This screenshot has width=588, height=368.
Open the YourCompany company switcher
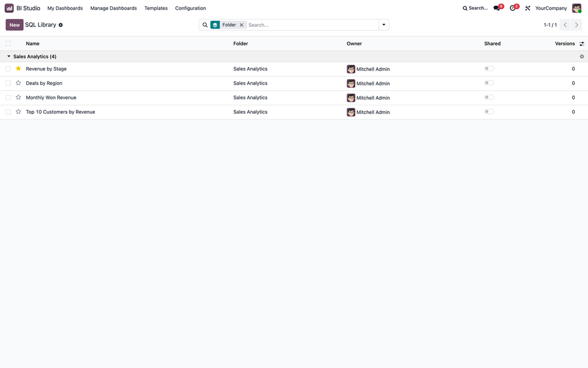coord(551,8)
